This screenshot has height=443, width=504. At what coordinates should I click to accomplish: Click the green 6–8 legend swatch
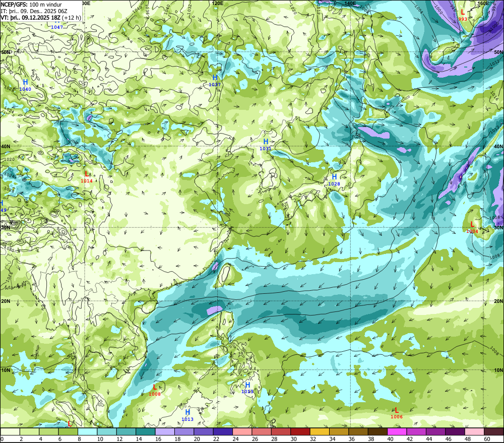[x=68, y=431]
